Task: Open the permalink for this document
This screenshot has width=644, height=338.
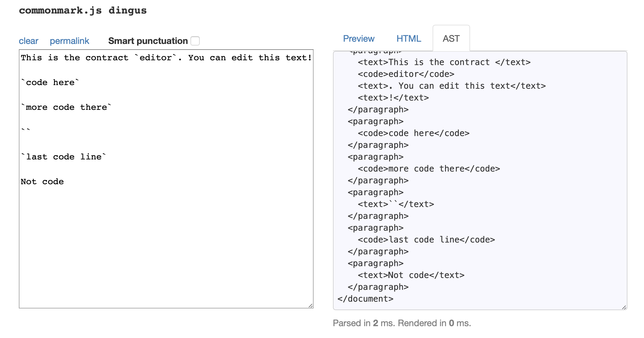Action: point(70,41)
